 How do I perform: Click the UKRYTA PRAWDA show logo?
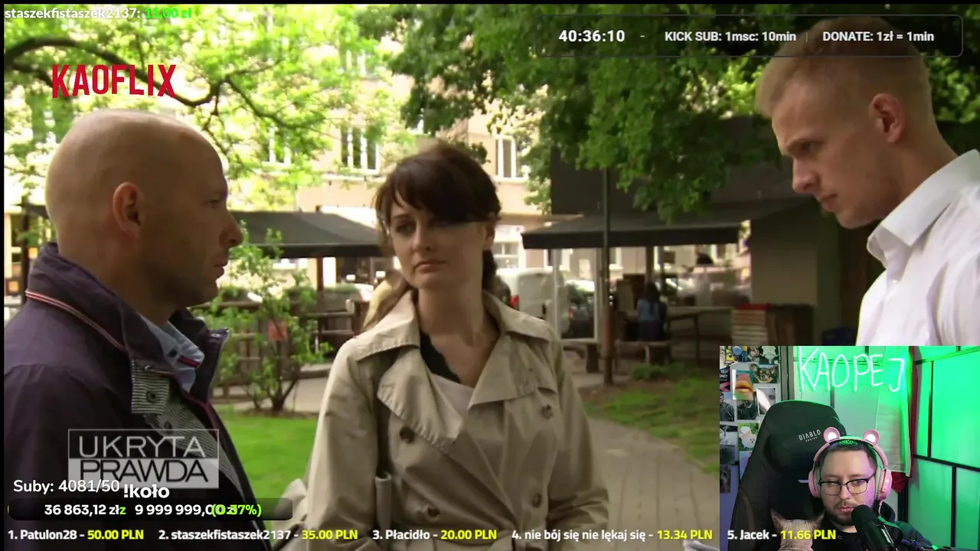(x=143, y=458)
